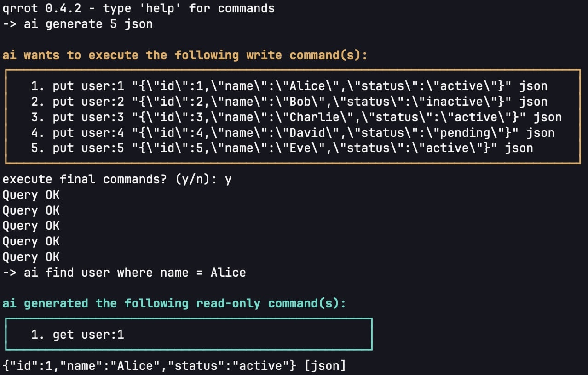Click the first 'Query OK' output line

tap(31, 195)
